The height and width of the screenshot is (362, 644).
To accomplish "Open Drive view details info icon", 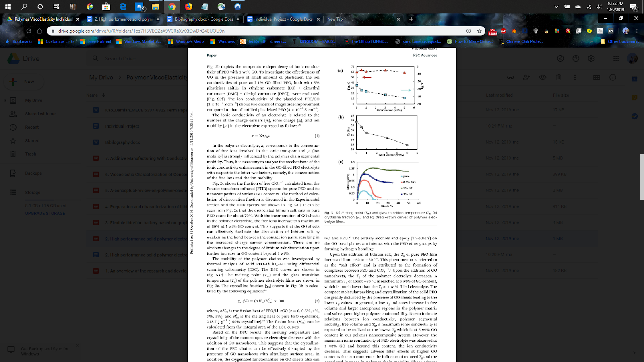I will (x=613, y=77).
